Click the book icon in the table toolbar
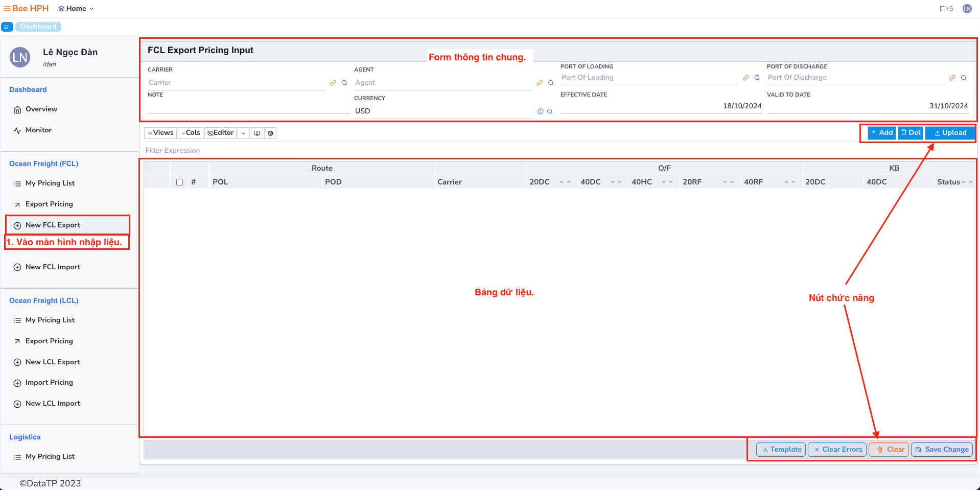This screenshot has width=980, height=490. pos(256,133)
